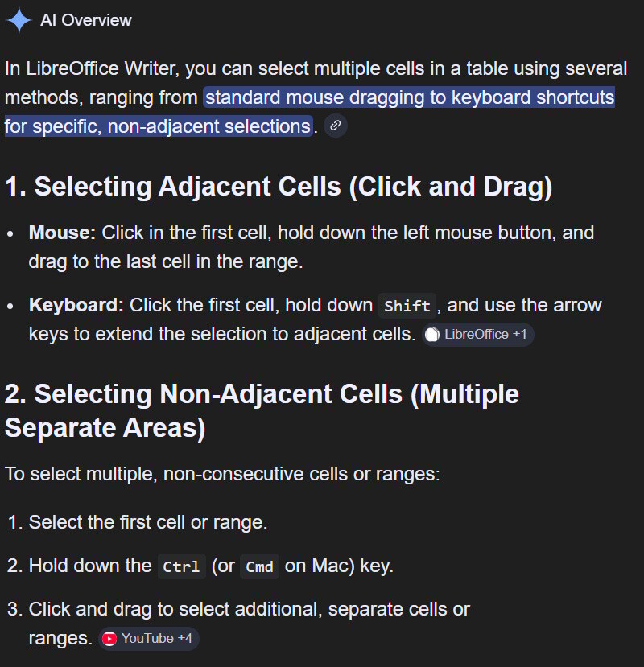644x667 pixels.
Task: Click the bold 'Mouse:' label
Action: [63, 233]
